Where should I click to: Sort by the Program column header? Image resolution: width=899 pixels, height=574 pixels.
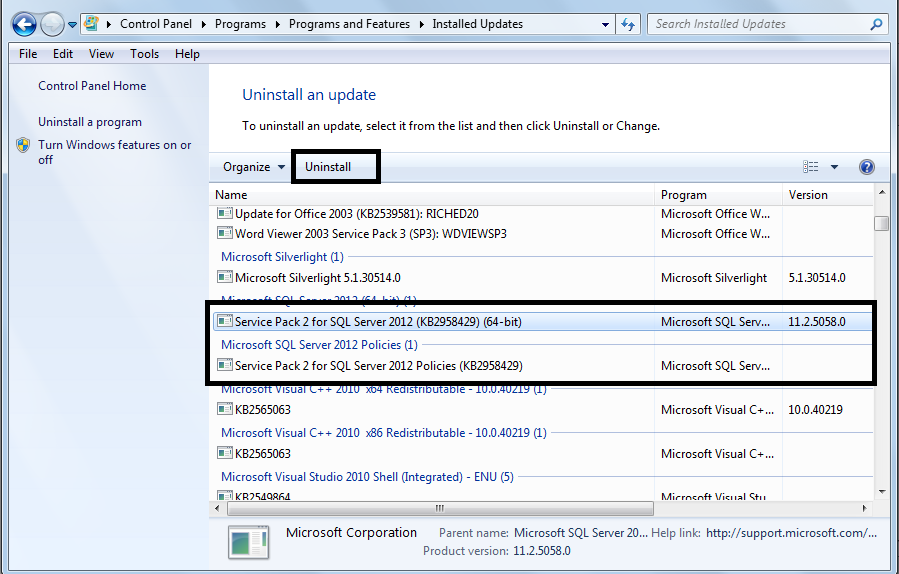[x=718, y=195]
